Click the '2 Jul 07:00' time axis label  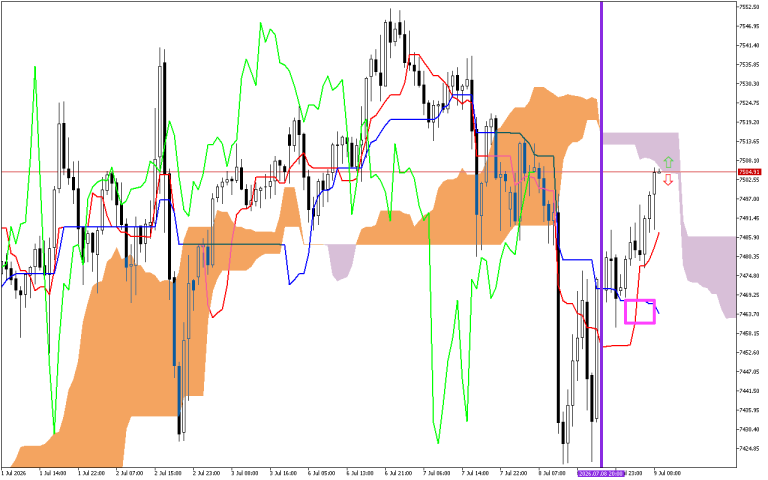coord(130,474)
